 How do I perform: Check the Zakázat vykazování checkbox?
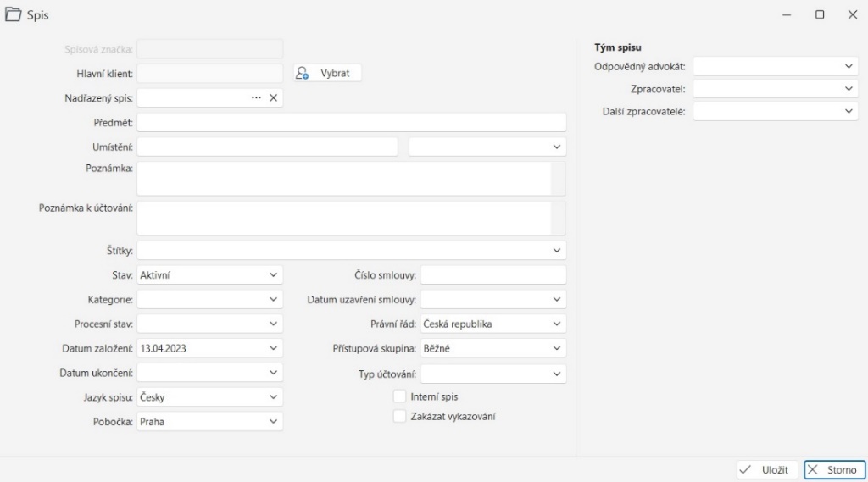[x=400, y=416]
